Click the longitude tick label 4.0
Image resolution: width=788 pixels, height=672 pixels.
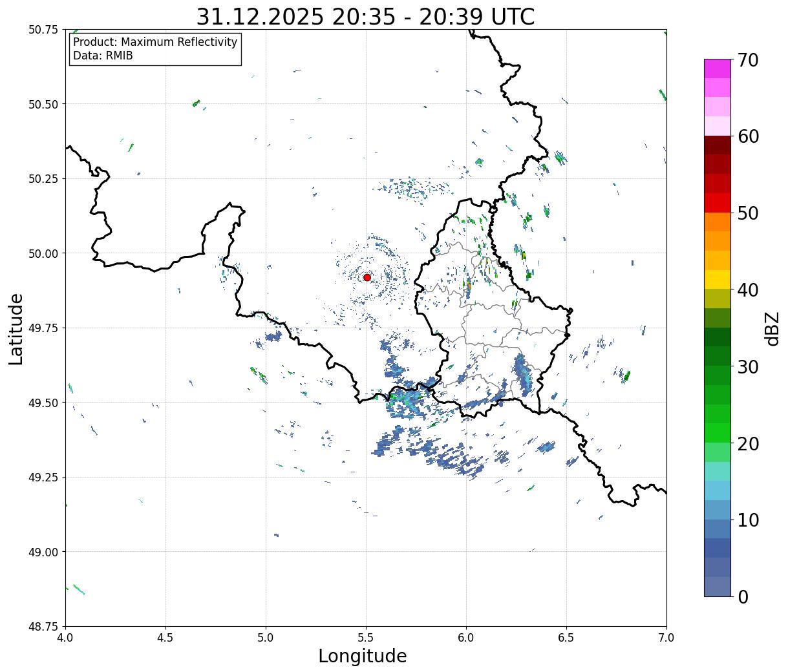click(65, 637)
